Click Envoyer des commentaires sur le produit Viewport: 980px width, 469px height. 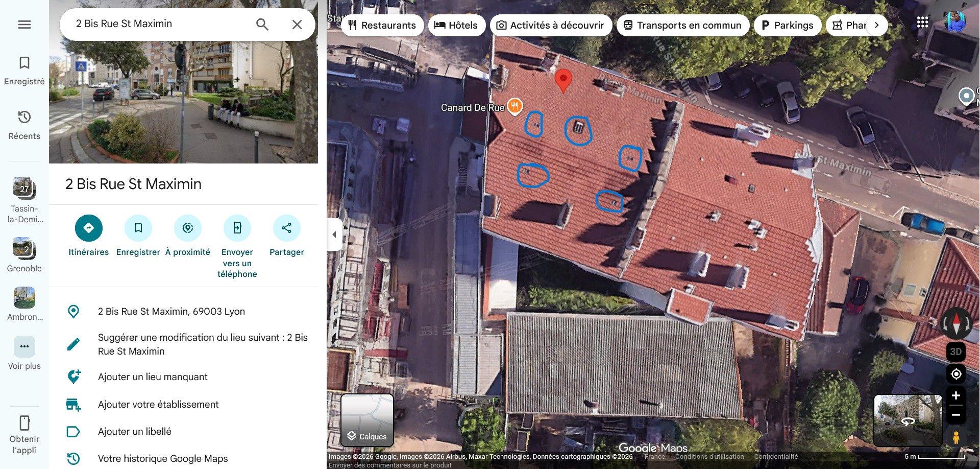(390, 465)
